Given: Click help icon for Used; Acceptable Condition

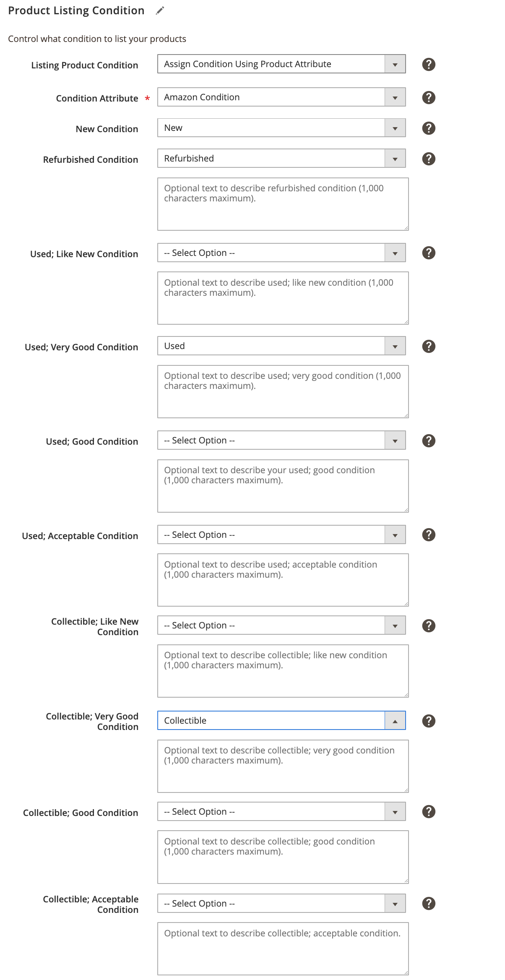Looking at the screenshot, I should pos(429,534).
